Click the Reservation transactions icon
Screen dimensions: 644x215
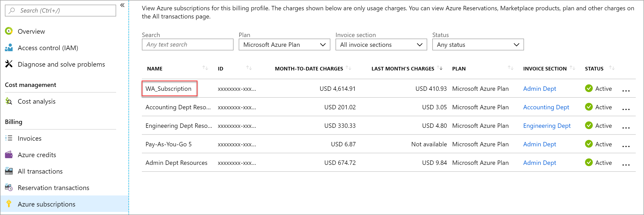pos(9,187)
